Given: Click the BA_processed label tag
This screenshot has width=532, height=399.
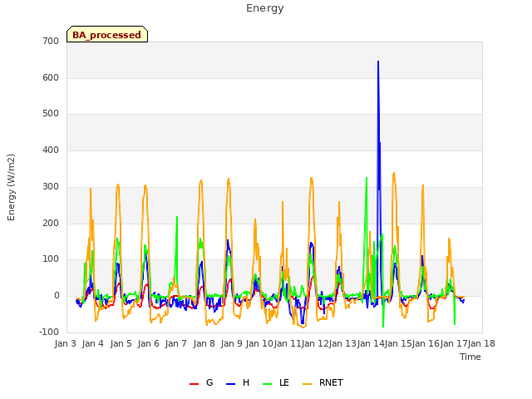Looking at the screenshot, I should [107, 34].
